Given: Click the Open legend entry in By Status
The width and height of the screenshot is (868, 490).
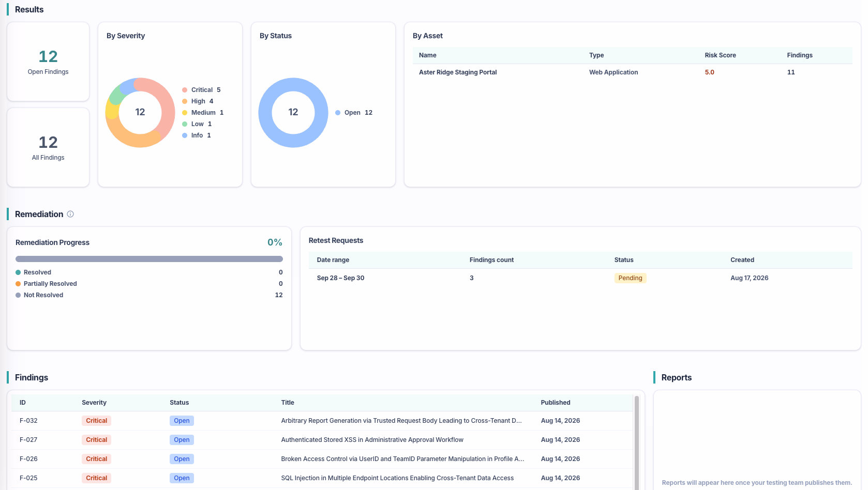Looking at the screenshot, I should [x=354, y=113].
